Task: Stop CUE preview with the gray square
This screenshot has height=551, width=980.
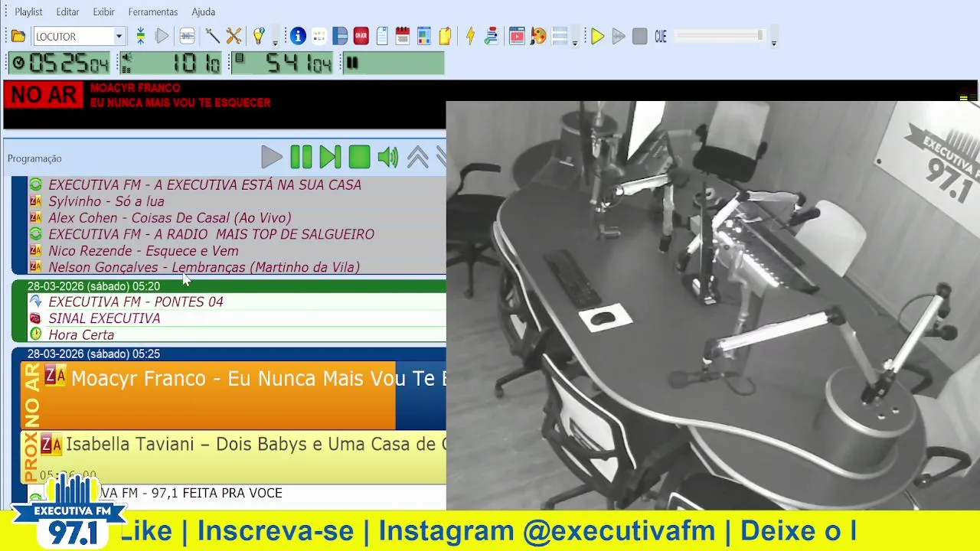Action: coord(640,36)
